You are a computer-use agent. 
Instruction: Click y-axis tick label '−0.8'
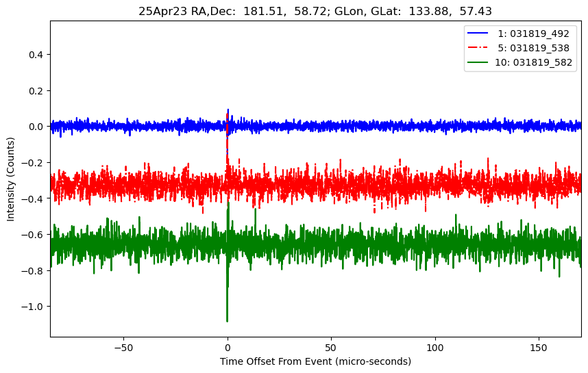33,271
